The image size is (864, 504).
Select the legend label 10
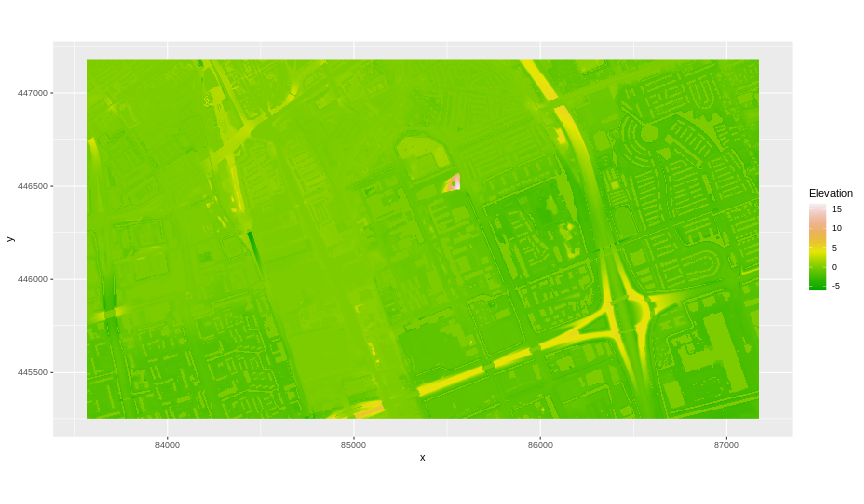[x=837, y=228]
